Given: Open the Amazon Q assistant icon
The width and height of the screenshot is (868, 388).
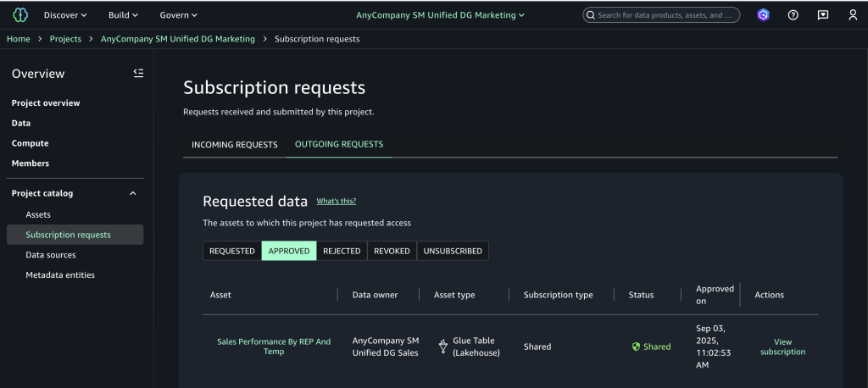Looking at the screenshot, I should 763,15.
